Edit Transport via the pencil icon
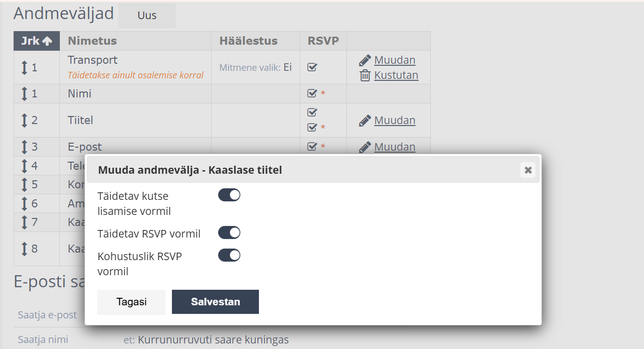Screen dimensions: 644x349 (x=364, y=60)
